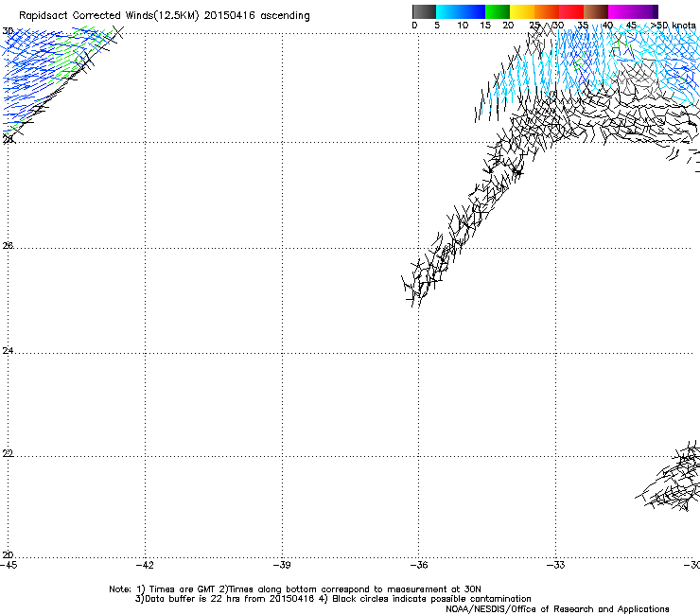The image size is (700, 615).
Task: Click the note line 'Times are GMT'
Action: click(183, 589)
